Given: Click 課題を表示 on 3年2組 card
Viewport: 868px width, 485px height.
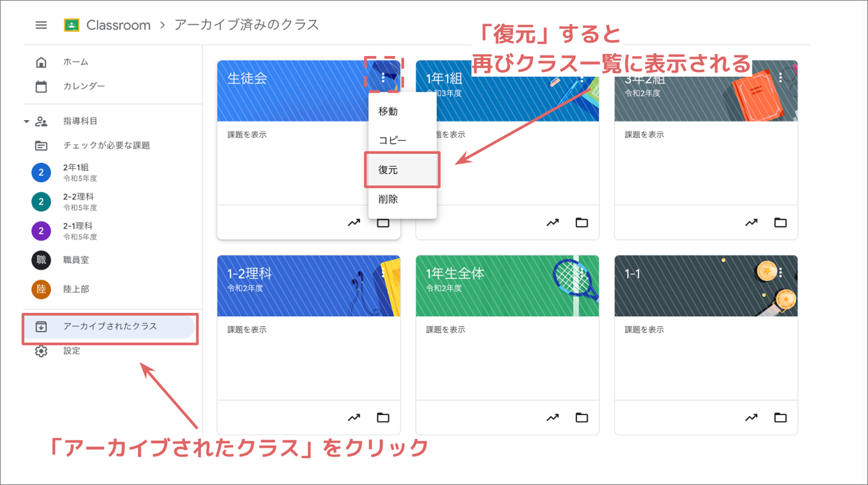Looking at the screenshot, I should point(644,135).
